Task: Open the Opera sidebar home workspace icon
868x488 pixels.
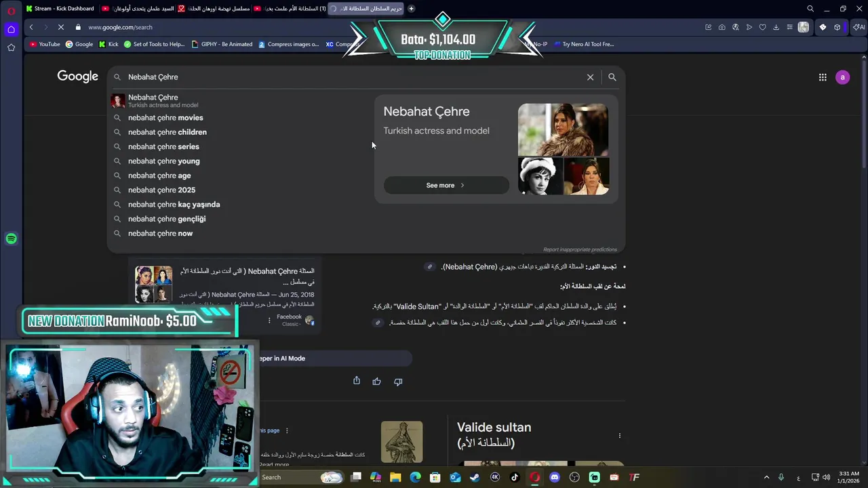Action: pyautogui.click(x=11, y=29)
